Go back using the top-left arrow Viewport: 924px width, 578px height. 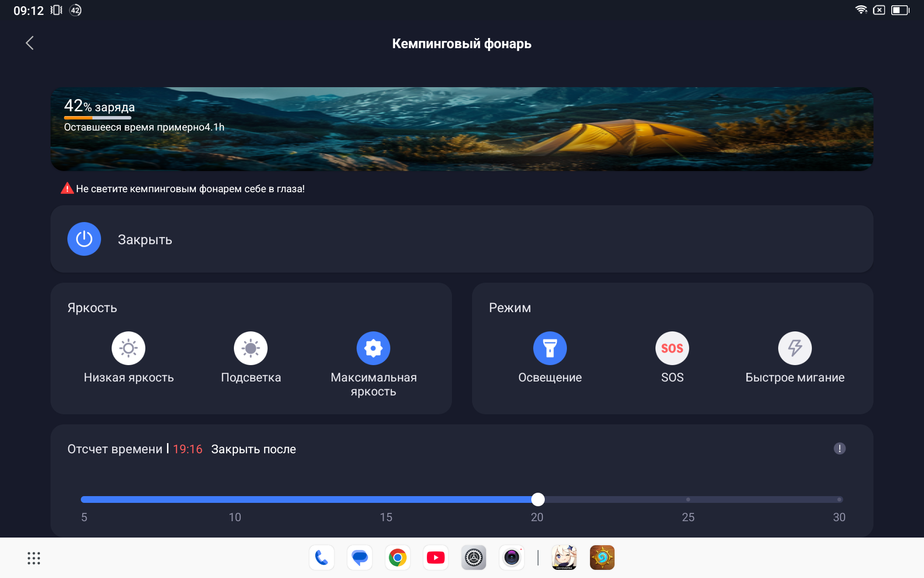tap(30, 43)
